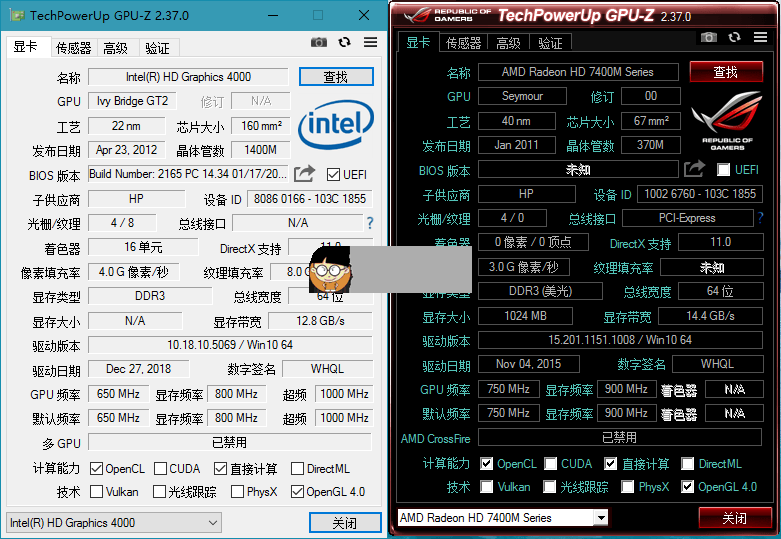Click BIOS share/export icon in Intel window
The width and height of the screenshot is (781, 539).
(x=304, y=174)
